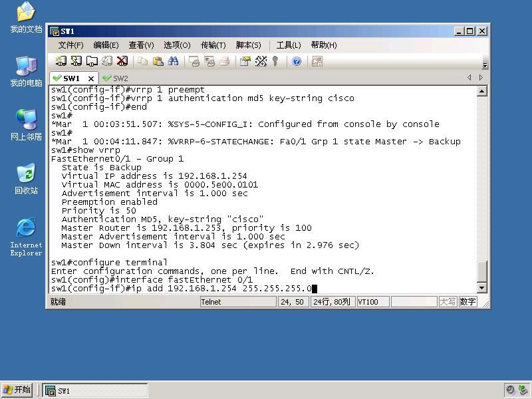Switch to the SW2 session tab

point(116,78)
